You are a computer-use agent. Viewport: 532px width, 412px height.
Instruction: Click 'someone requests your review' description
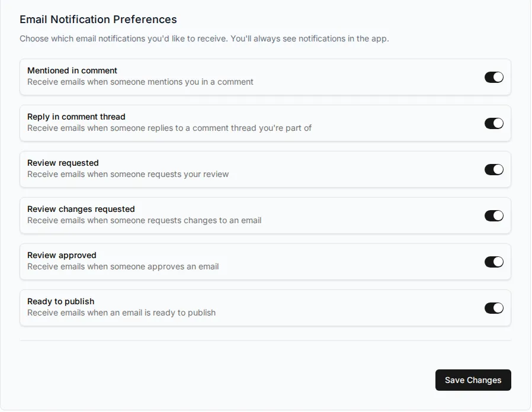pos(128,174)
